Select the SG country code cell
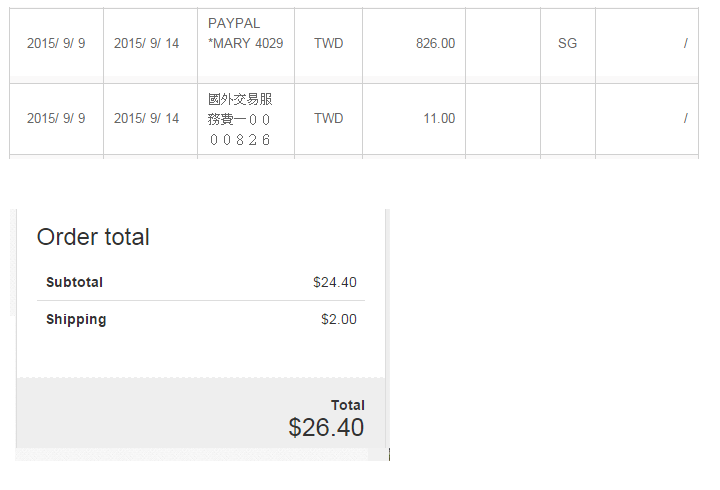This screenshot has height=490, width=720. 567,43
